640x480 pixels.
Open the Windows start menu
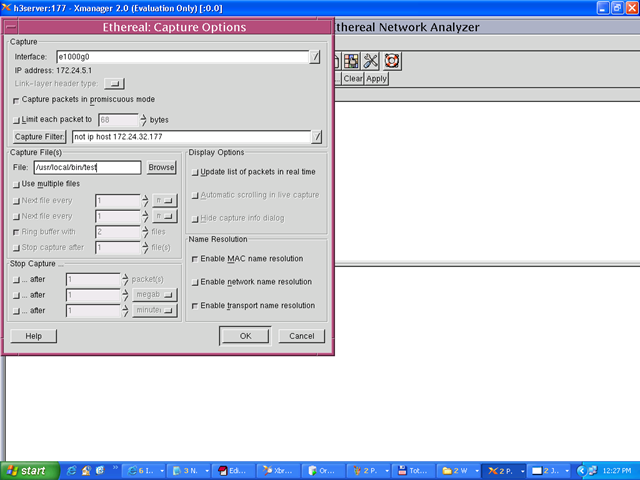[29, 471]
